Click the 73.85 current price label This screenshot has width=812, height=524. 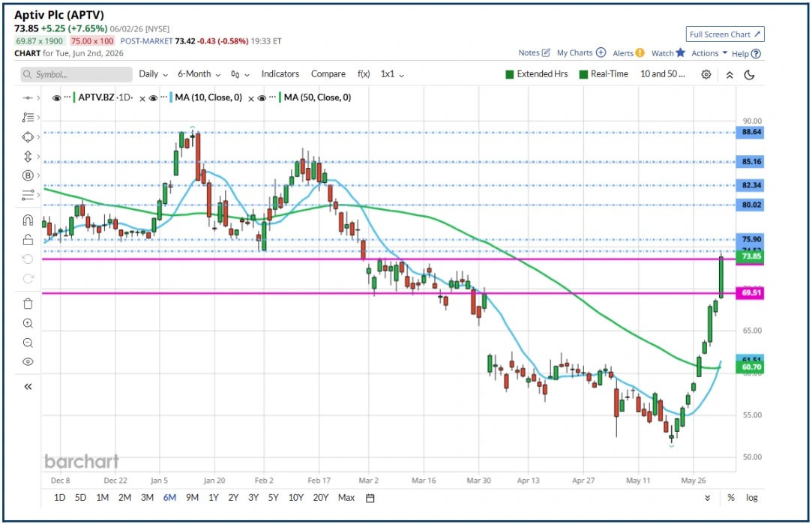(x=750, y=256)
